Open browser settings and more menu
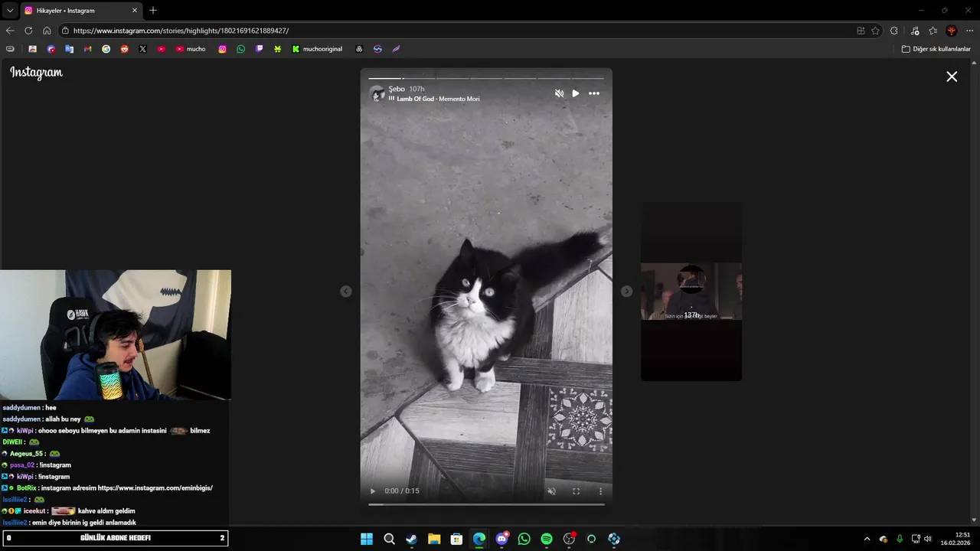Screen dimensions: 980x551 coord(969,31)
